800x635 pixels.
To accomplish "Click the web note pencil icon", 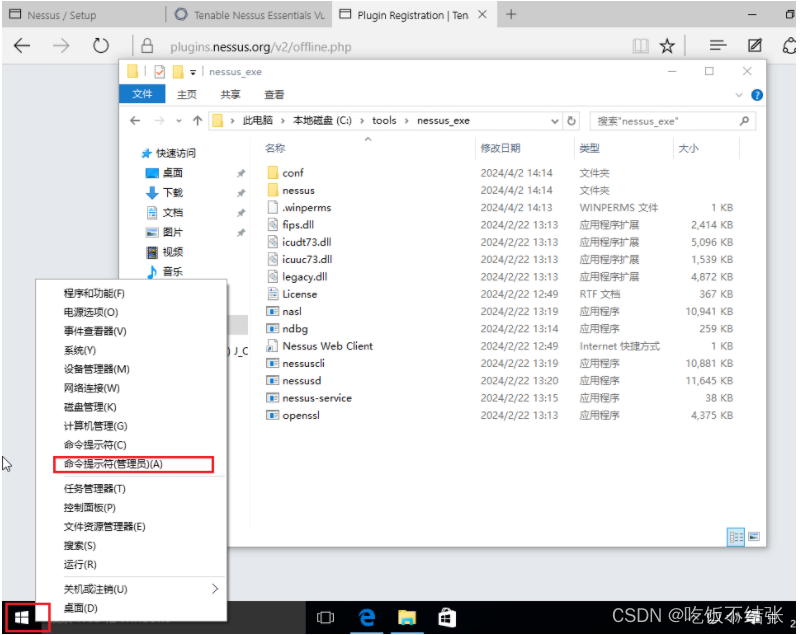I will pyautogui.click(x=755, y=46).
